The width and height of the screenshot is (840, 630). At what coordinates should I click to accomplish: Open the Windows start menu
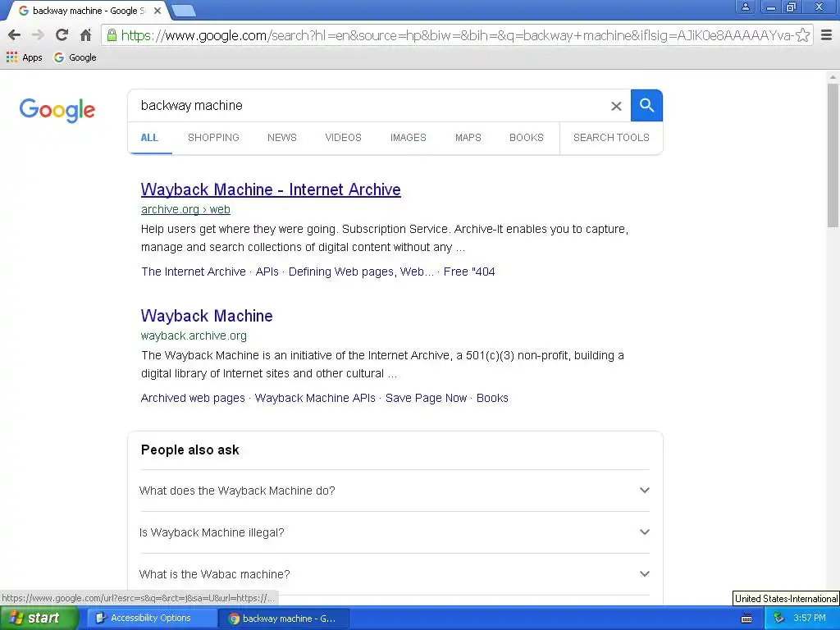click(x=39, y=619)
